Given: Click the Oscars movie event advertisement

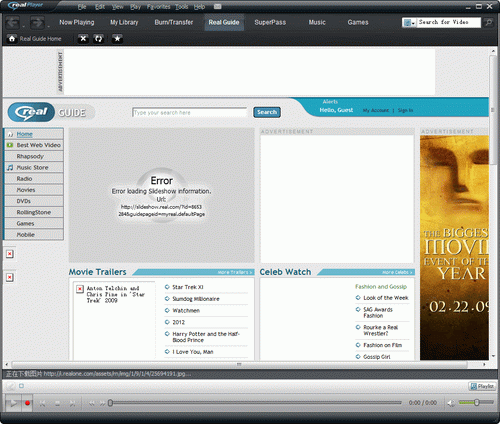Looking at the screenshot, I should [454, 247].
